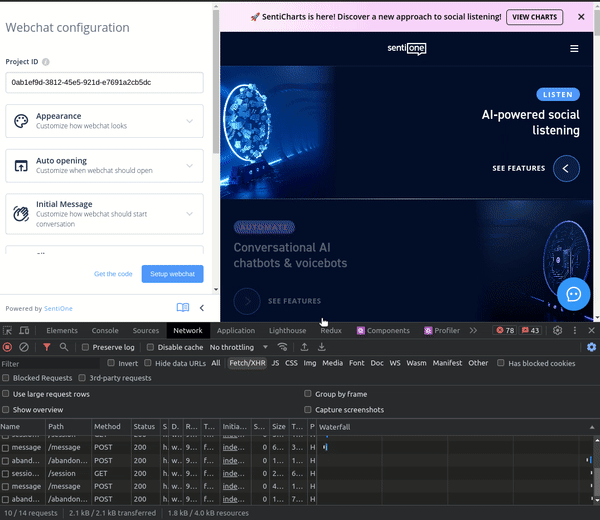Click Setup webchat button
600x520 pixels.
point(173,274)
